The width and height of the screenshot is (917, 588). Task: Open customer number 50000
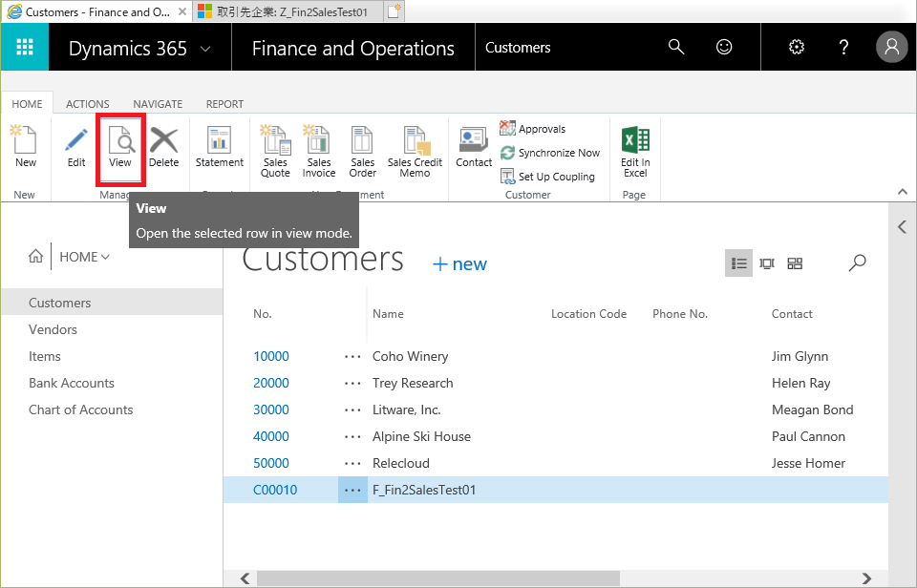pos(270,463)
